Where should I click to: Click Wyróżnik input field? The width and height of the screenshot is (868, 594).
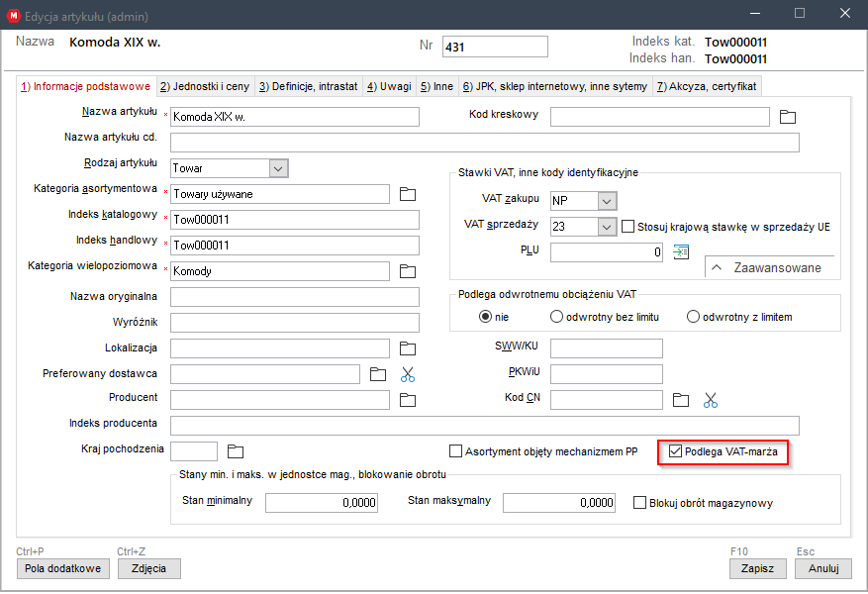click(295, 322)
